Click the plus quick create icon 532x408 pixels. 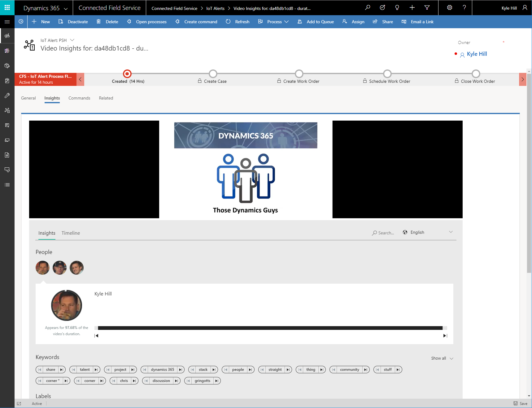pyautogui.click(x=412, y=8)
